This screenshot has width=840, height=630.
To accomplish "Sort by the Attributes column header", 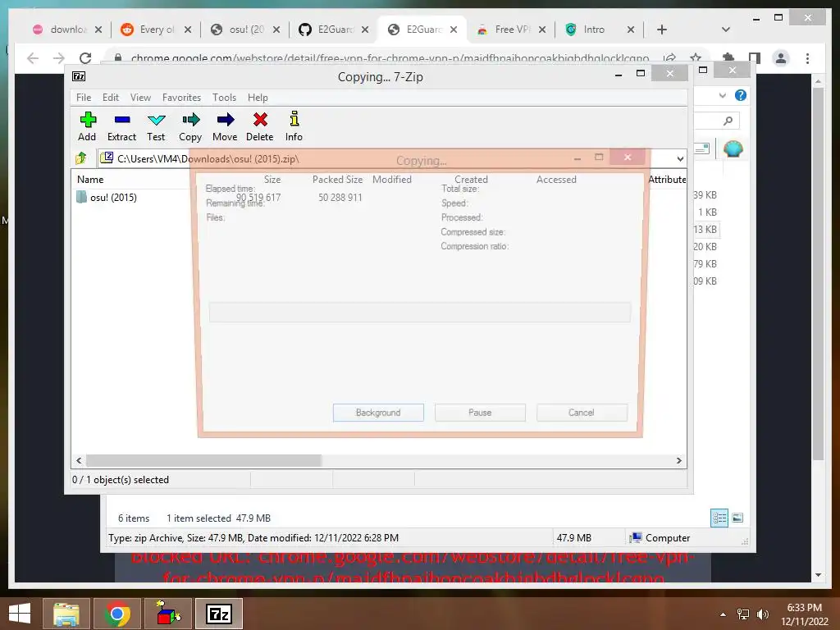I will click(667, 180).
